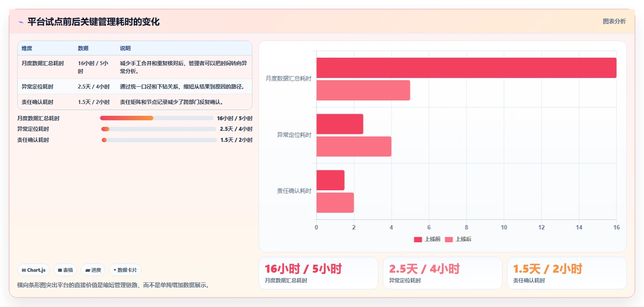The height and width of the screenshot is (307, 644).
Task: Select the Chart.js tag chip
Action: [x=33, y=270]
